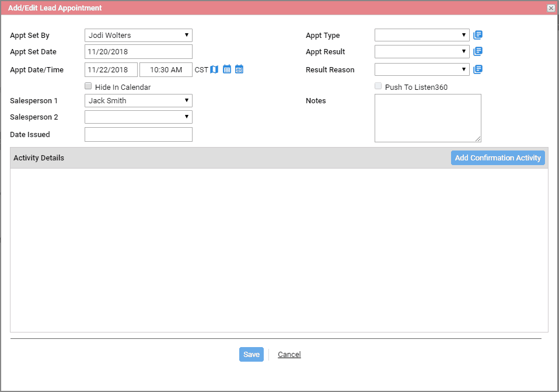Open the Salesperson 2 dropdown
This screenshot has width=559, height=392.
pyautogui.click(x=138, y=117)
